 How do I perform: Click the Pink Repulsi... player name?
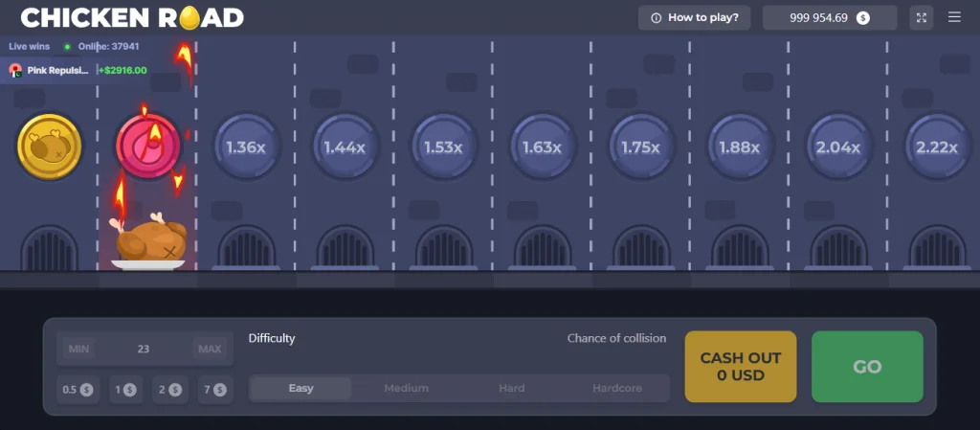coord(58,71)
